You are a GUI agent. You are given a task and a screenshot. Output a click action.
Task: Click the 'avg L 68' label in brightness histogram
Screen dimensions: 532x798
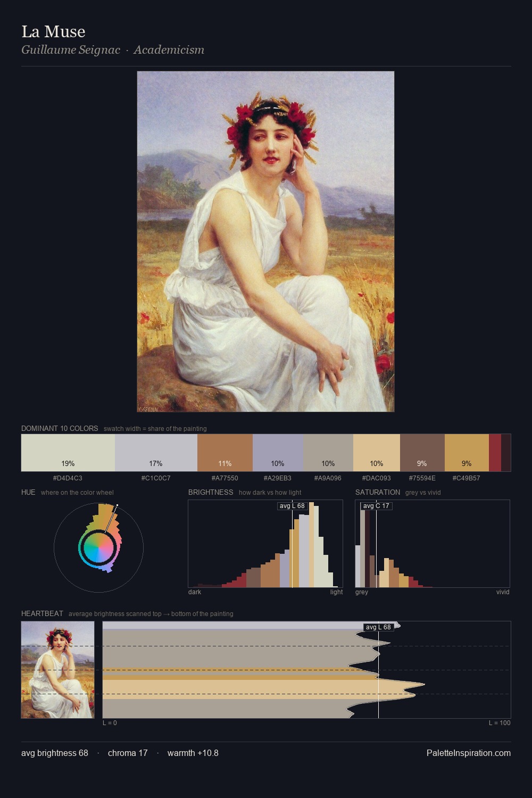(x=293, y=506)
